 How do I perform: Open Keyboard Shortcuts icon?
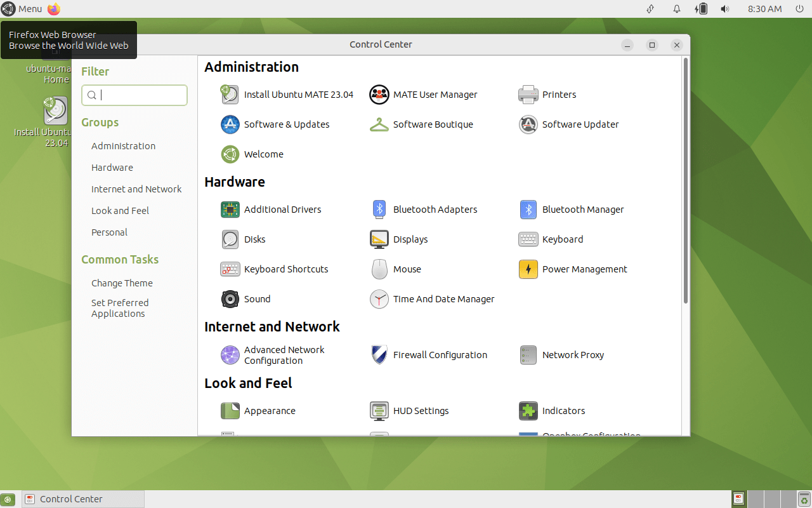pos(230,269)
